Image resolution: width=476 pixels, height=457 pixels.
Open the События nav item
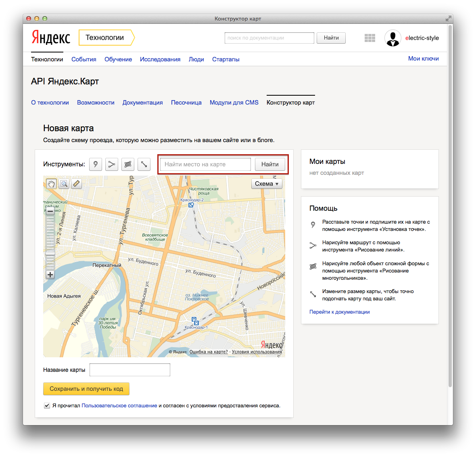coord(84,59)
